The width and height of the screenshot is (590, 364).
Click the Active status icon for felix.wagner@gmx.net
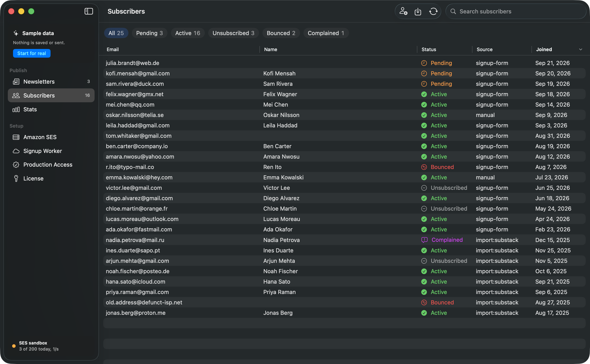point(424,94)
